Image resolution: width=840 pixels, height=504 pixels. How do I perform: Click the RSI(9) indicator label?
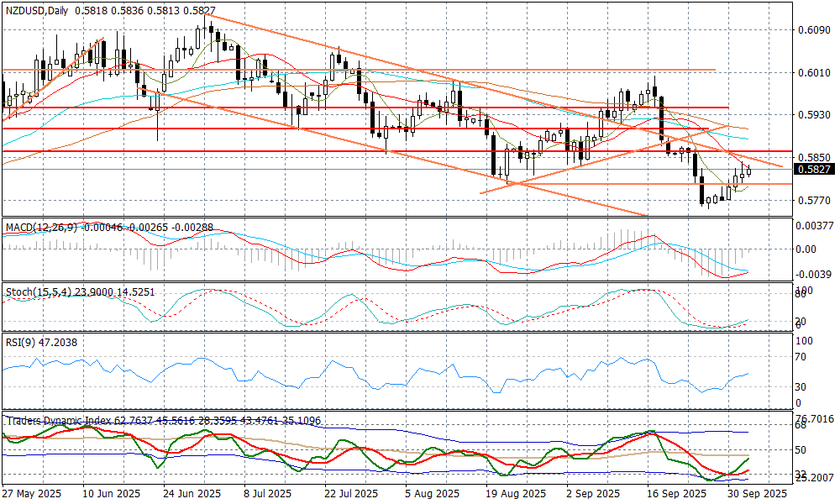click(18, 340)
